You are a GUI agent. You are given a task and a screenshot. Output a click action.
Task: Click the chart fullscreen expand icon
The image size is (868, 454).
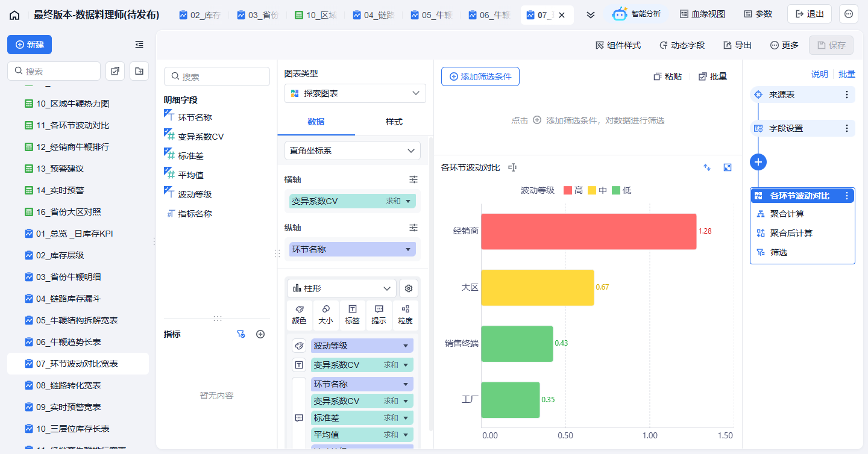[728, 167]
